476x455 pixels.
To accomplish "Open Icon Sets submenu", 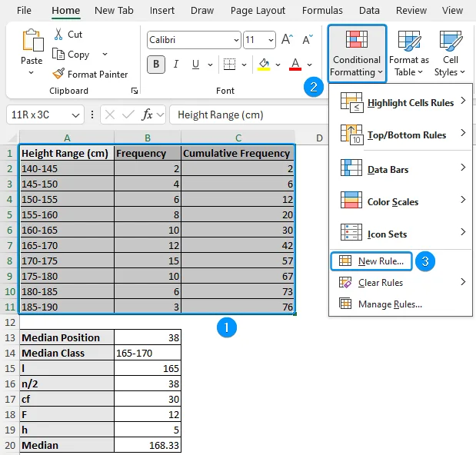I will (401, 234).
